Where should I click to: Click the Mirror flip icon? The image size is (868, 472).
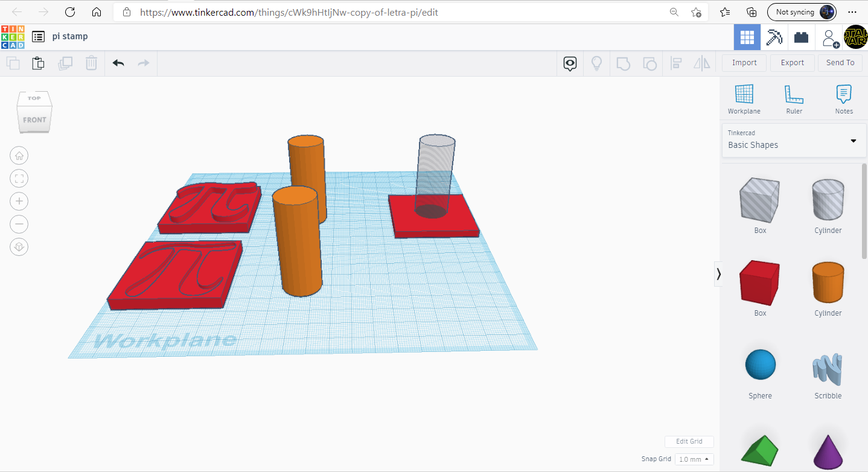pyautogui.click(x=701, y=63)
